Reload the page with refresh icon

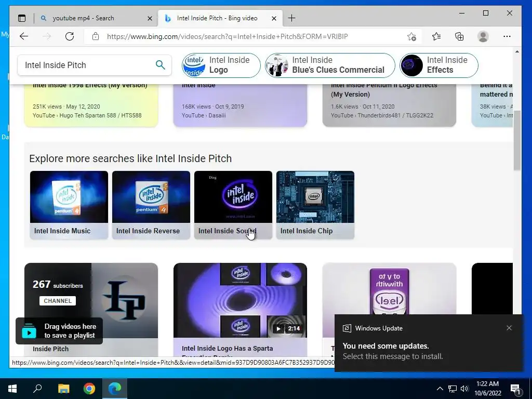tap(70, 36)
